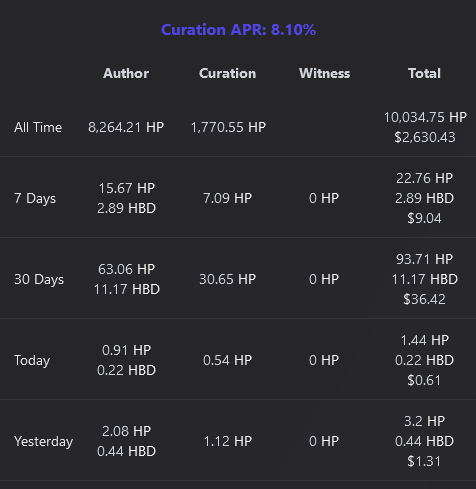Viewport: 476px width, 489px height.
Task: Select the Total column header
Action: tap(424, 73)
